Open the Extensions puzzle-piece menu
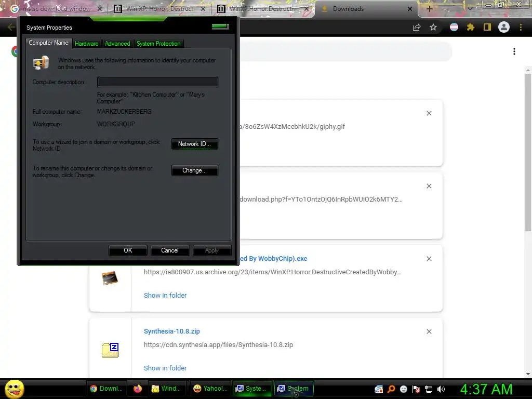This screenshot has width=532, height=399. (x=471, y=27)
